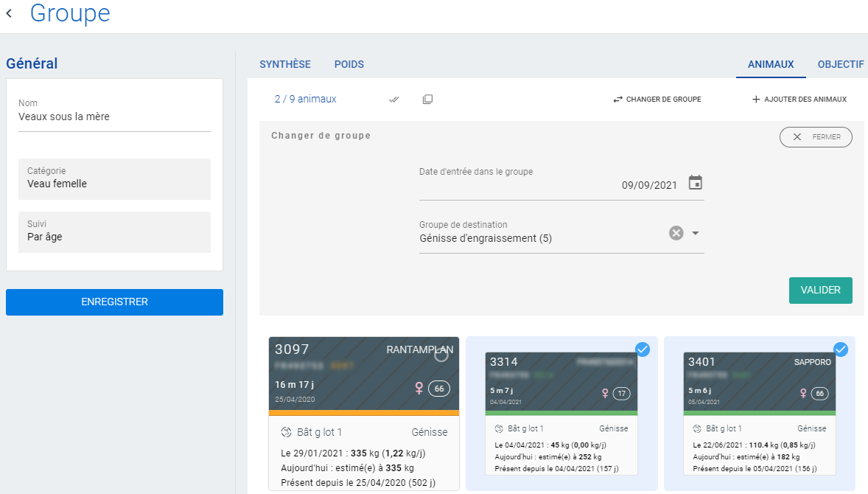Viewport: 868px width, 494px height.
Task: Click the birth date 25/04/2020 on card 3097
Action: click(x=295, y=400)
